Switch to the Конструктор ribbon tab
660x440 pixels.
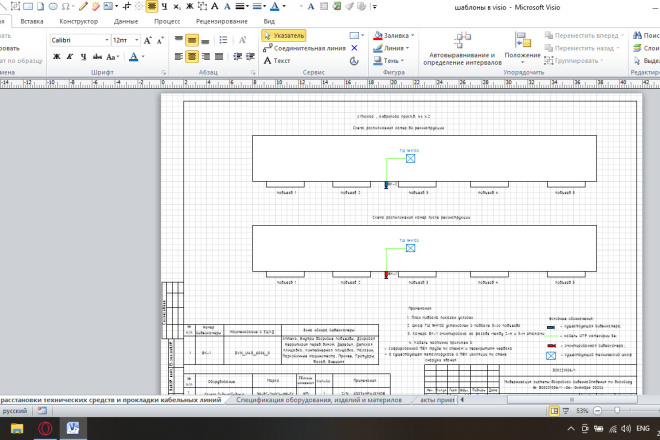78,21
